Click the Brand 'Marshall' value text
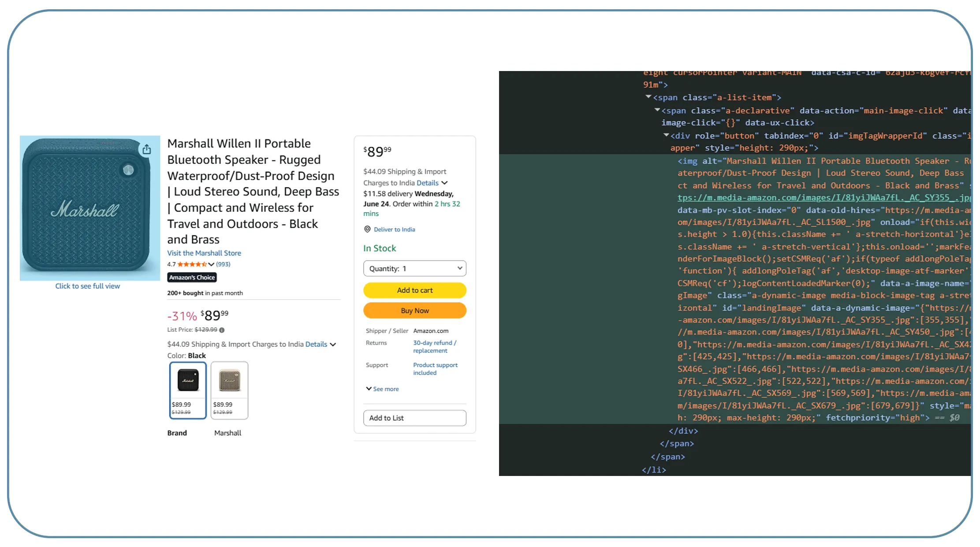The height and width of the screenshot is (547, 980). 227,433
